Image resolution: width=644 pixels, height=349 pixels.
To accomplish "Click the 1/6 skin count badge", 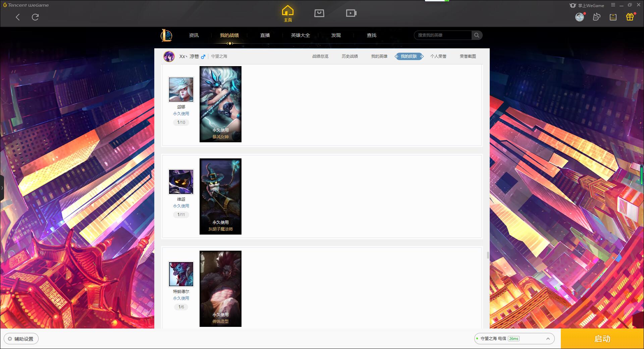I will click(181, 307).
